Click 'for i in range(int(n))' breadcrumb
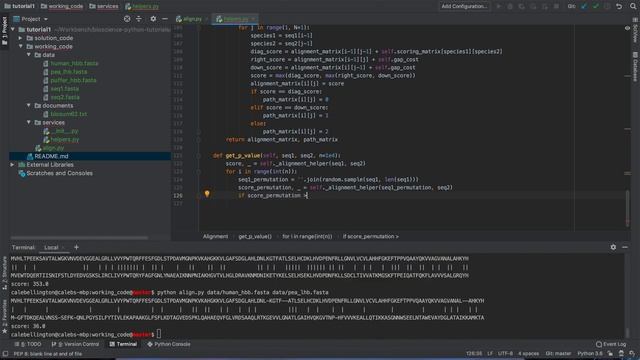The image size is (640, 360). (307, 236)
